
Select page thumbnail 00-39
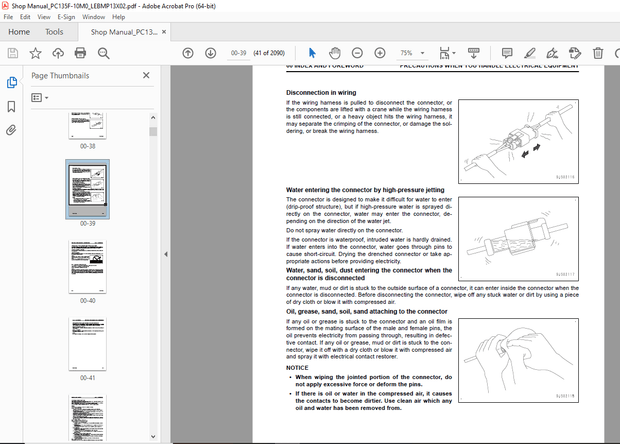pyautogui.click(x=87, y=189)
